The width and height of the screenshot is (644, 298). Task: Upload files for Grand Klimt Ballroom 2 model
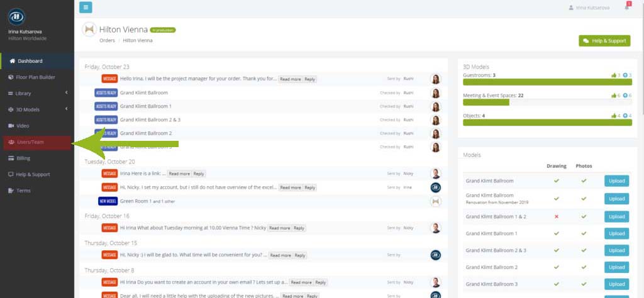pos(616,267)
